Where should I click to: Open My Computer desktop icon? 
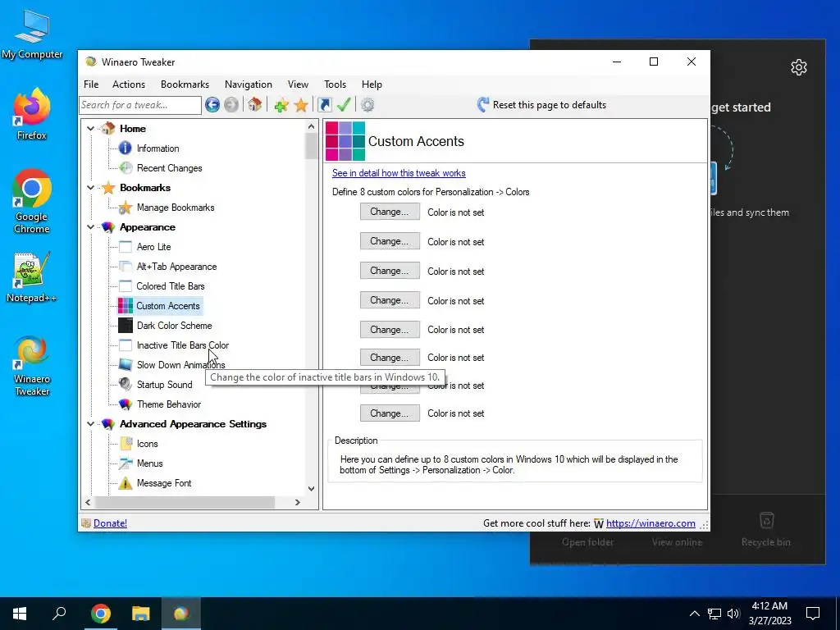(32, 34)
